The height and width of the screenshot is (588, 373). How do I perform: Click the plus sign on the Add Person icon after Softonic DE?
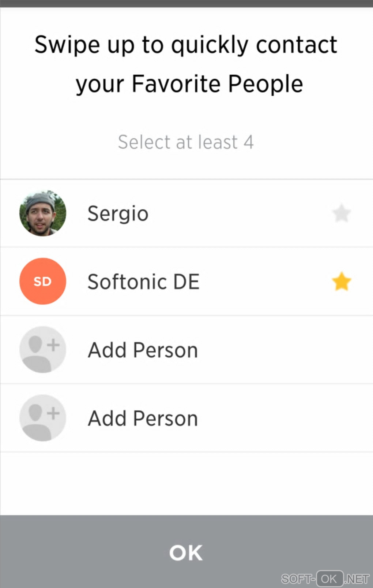(53, 345)
